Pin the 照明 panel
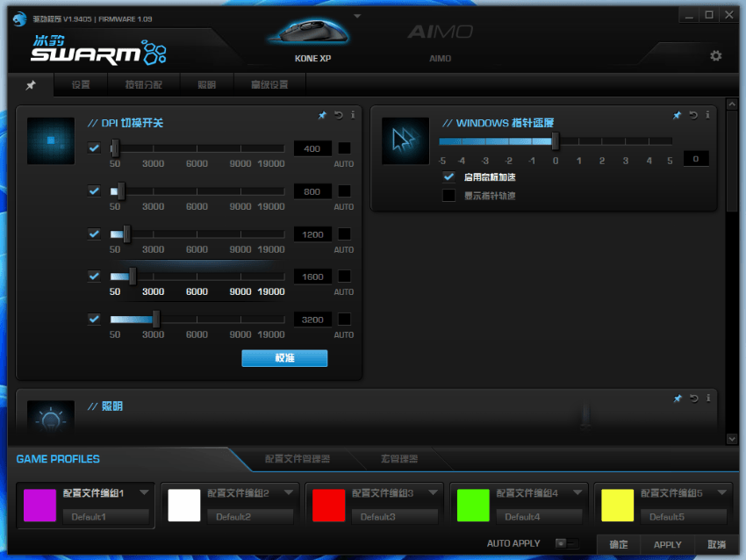 pyautogui.click(x=678, y=398)
